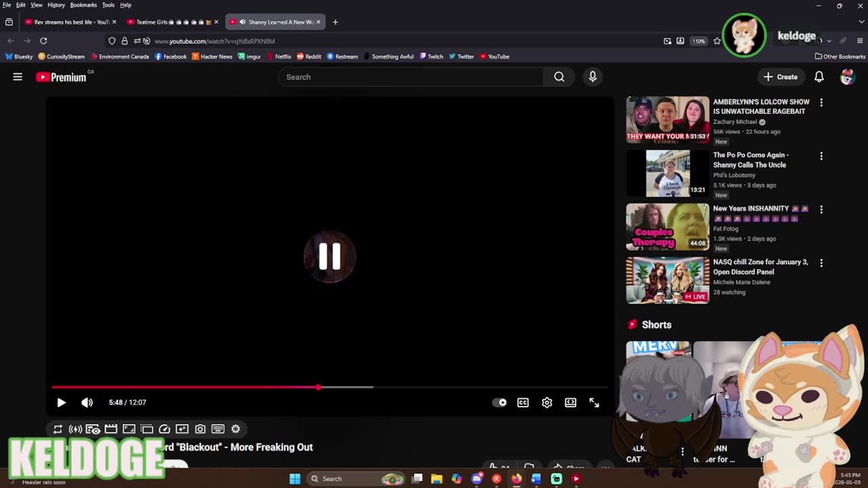Screen dimensions: 868x488
Task: Click the Create button
Action: tap(781, 77)
